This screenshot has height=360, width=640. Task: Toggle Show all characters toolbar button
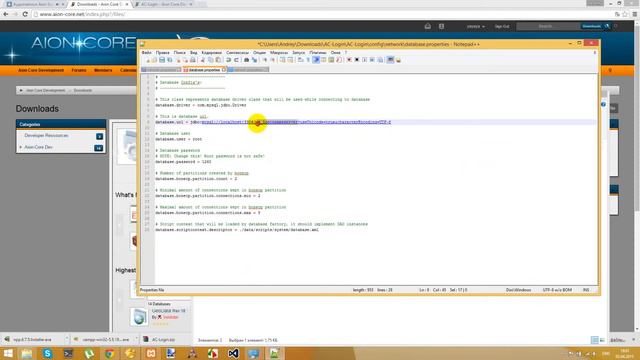click(308, 60)
